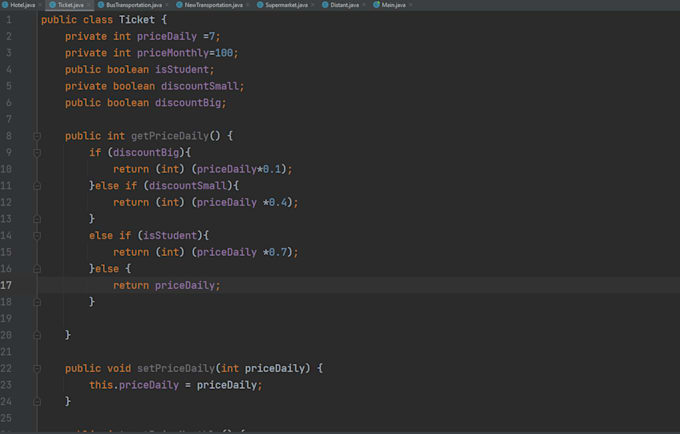Click the class icon on Supermarket.java tab
This screenshot has width=680, height=434.
tap(259, 5)
